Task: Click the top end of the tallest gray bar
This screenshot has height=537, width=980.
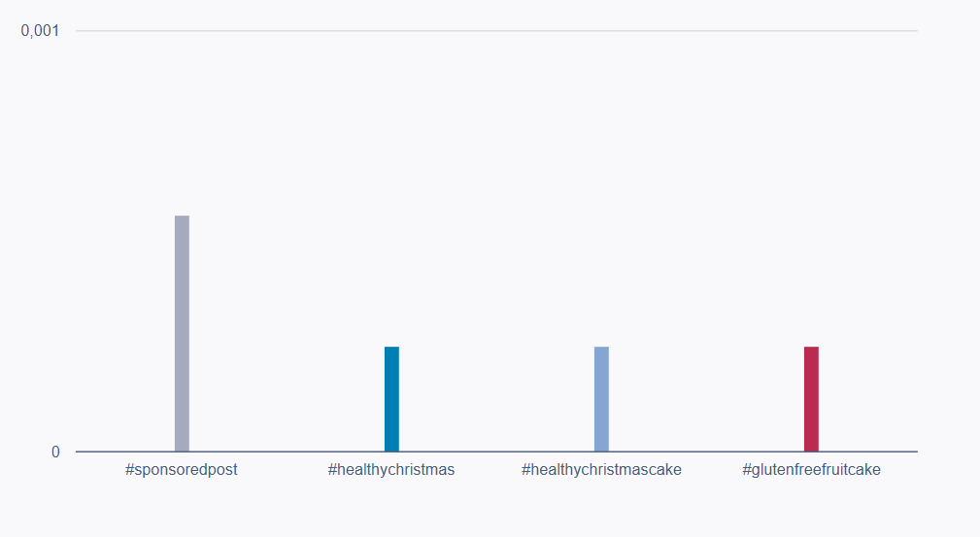Action: pyautogui.click(x=182, y=218)
